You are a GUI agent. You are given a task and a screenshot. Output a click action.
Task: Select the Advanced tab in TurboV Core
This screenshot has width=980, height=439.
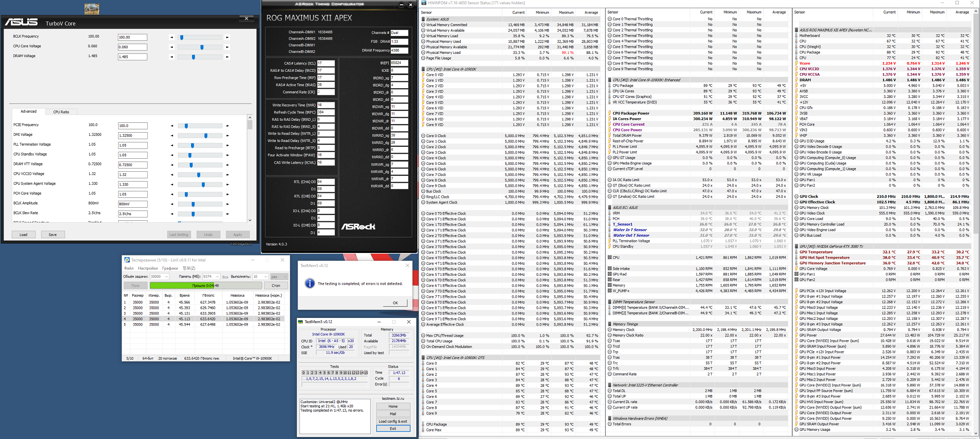pyautogui.click(x=29, y=111)
